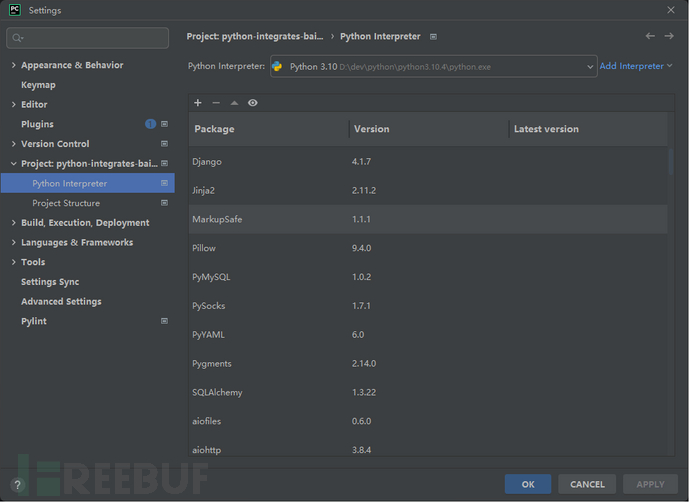
Task: Click the help question mark icon
Action: tap(17, 485)
